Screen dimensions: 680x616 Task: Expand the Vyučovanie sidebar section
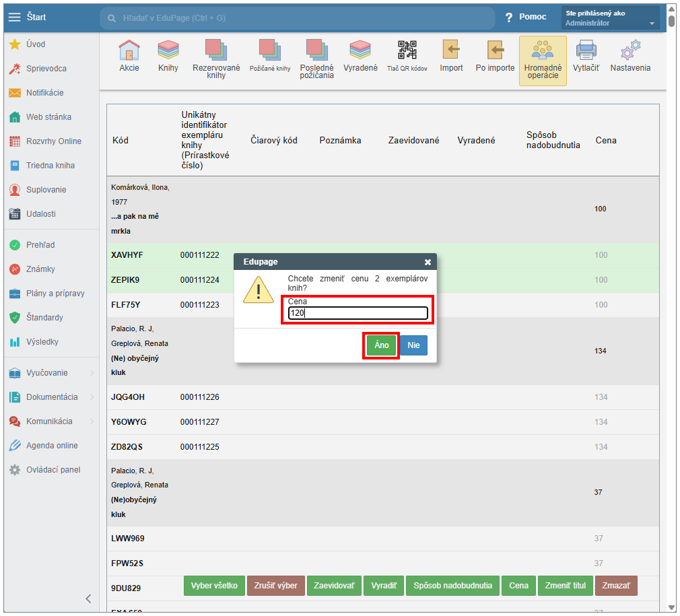click(x=48, y=373)
